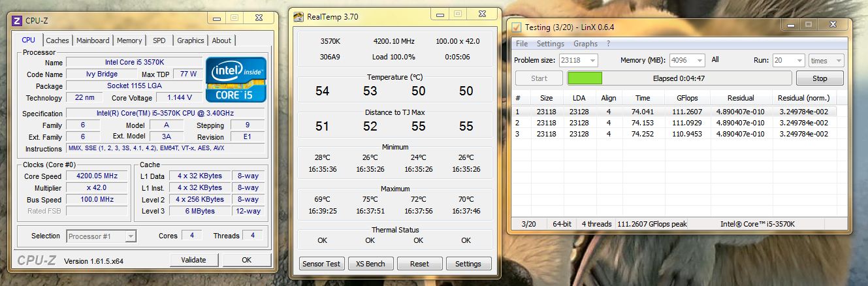Click the Bus Speed value 100.0 MHz
Image resolution: width=868 pixels, height=286 pixels.
click(97, 199)
